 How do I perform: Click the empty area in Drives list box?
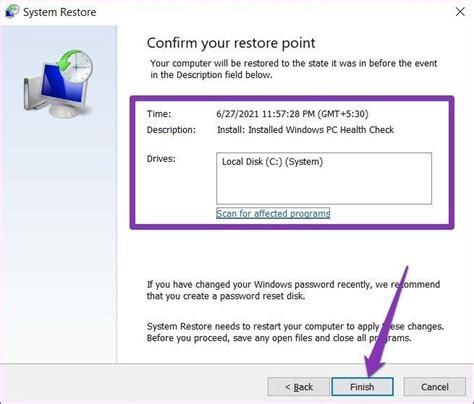coord(324,186)
